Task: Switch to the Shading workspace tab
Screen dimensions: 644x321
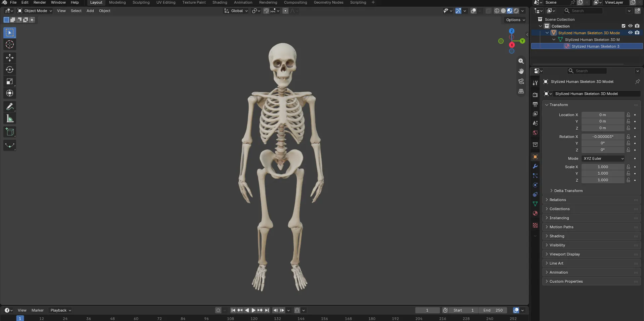Action: tap(220, 2)
